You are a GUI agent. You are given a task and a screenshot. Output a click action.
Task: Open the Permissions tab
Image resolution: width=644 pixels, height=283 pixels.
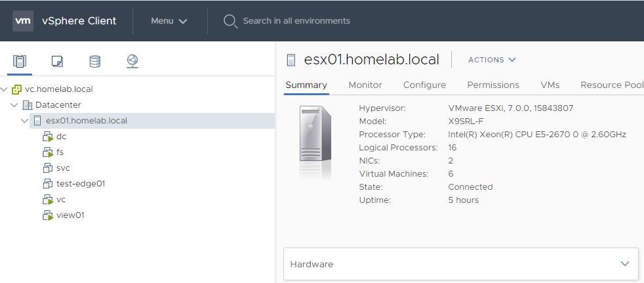[493, 85]
